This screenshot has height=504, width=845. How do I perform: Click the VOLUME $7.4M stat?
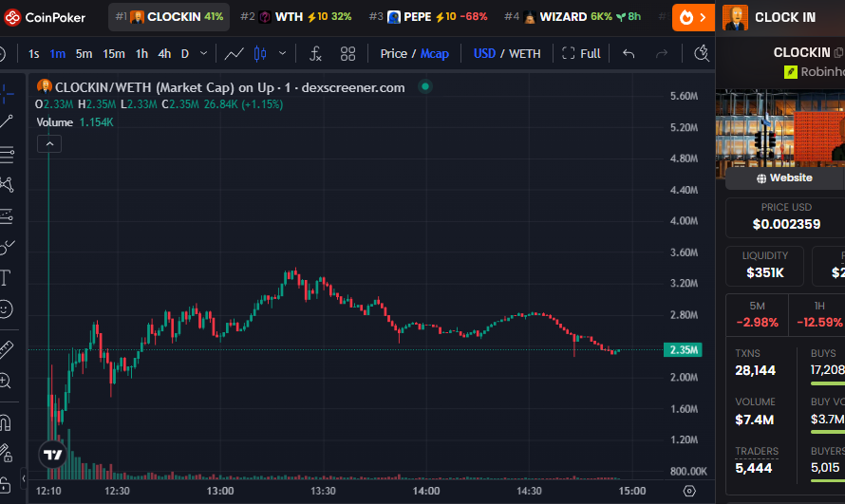[756, 412]
